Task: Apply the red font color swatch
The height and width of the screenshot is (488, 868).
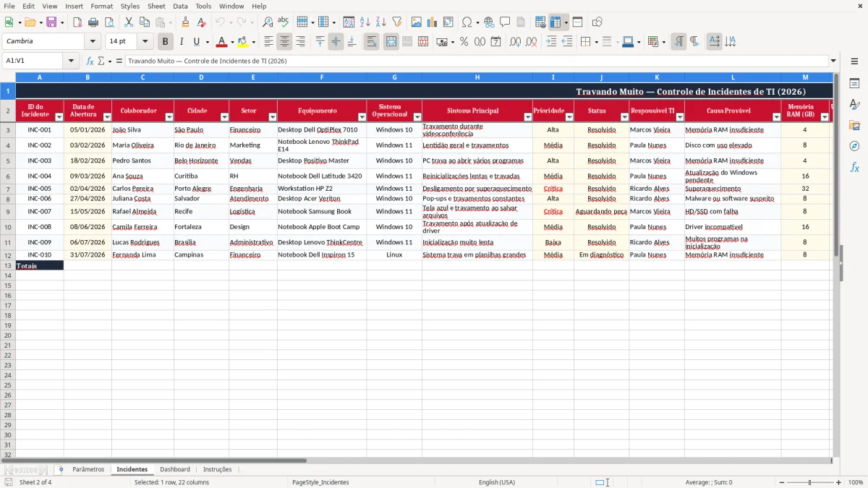Action: coord(221,42)
